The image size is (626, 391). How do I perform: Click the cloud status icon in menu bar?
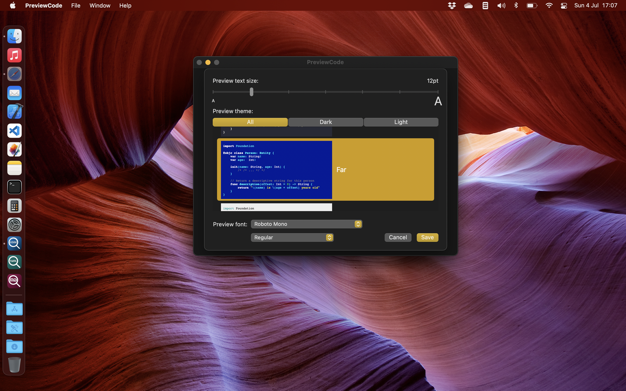click(468, 6)
